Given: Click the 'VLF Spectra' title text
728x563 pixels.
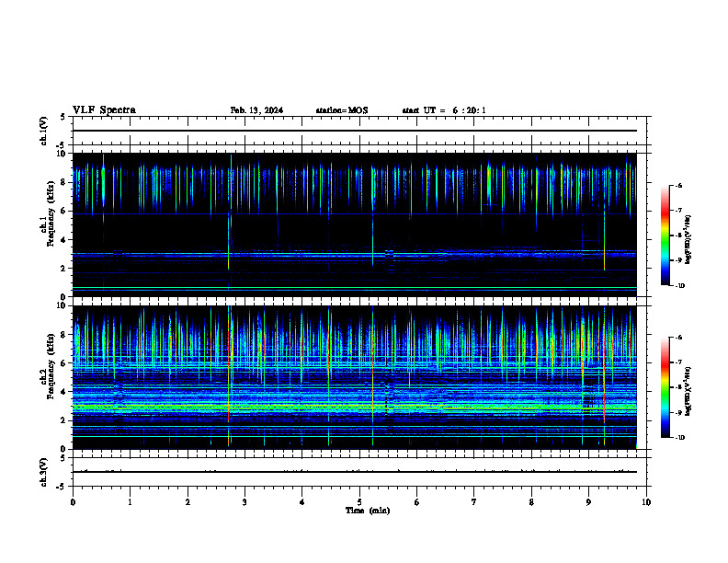Looking at the screenshot, I should click(104, 110).
